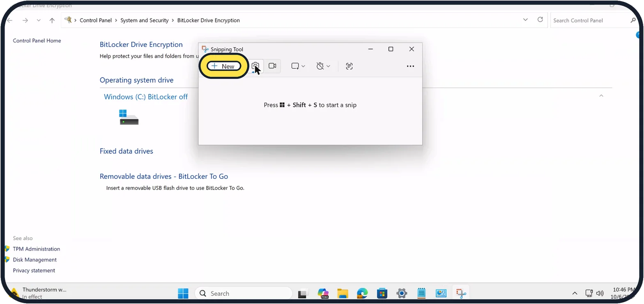The image size is (644, 304).
Task: Select BitLocker Drive Encryption breadcrumb
Action: [209, 21]
